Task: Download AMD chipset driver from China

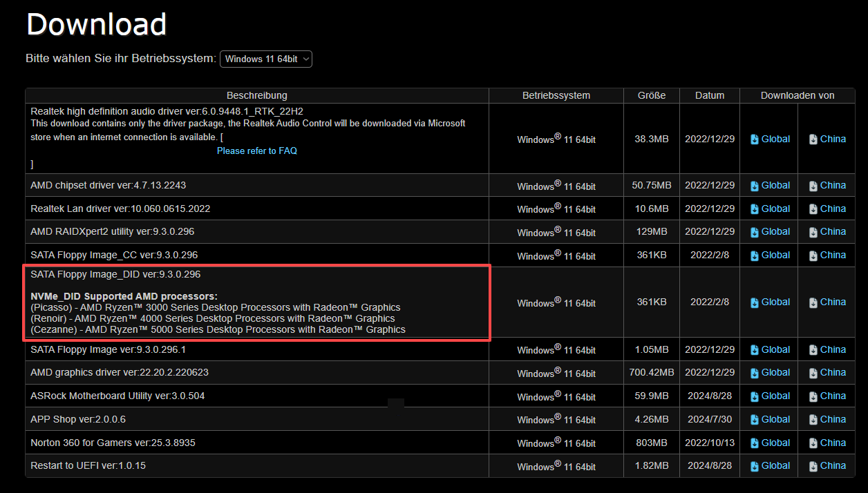Action: click(x=827, y=185)
